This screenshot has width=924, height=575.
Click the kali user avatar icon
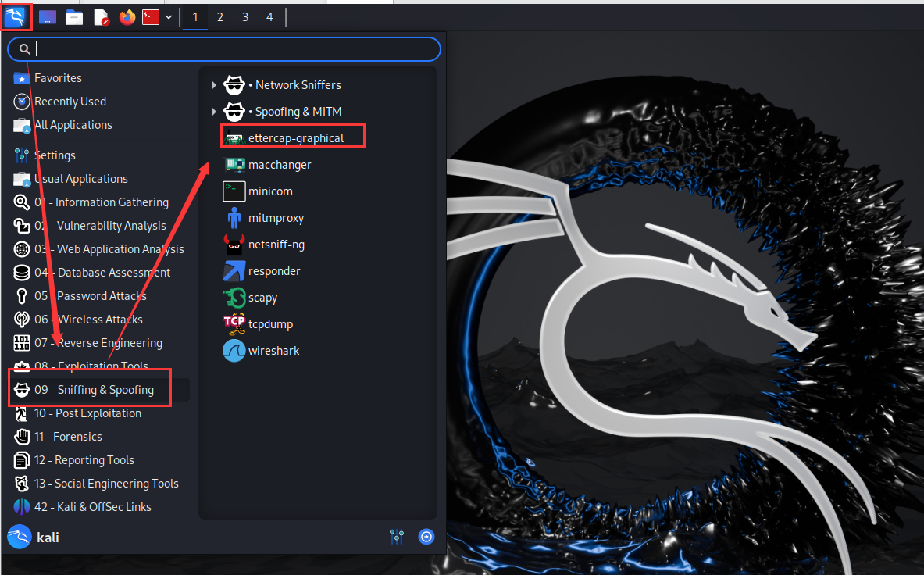(20, 537)
